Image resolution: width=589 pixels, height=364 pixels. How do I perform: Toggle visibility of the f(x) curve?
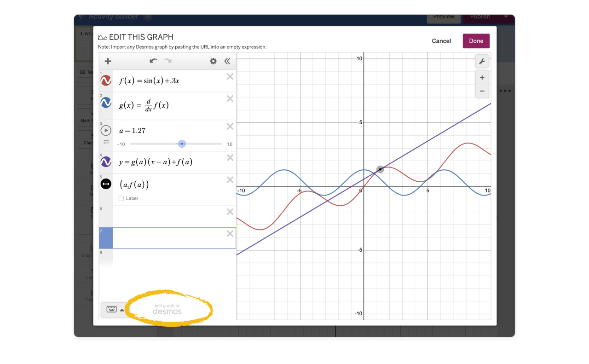click(x=105, y=80)
